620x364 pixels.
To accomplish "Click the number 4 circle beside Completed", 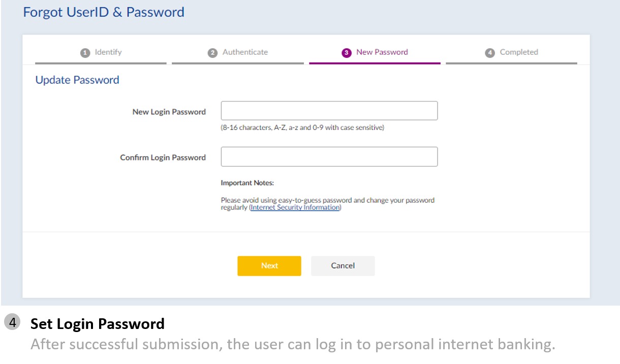I will click(x=490, y=52).
